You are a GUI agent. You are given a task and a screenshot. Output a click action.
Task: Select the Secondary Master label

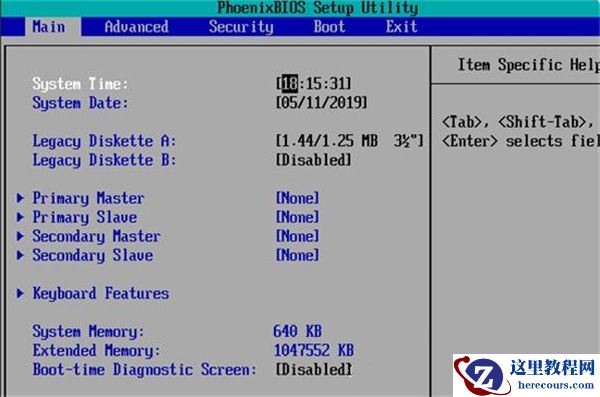click(x=96, y=237)
